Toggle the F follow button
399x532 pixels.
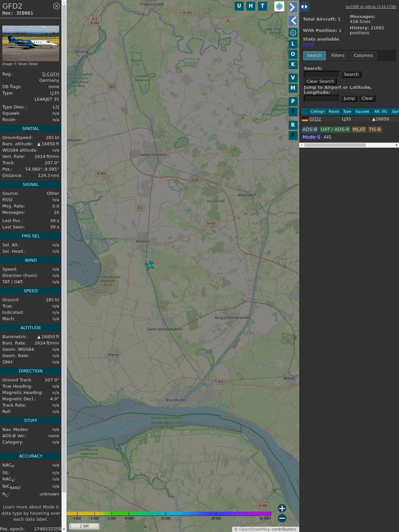point(293,135)
